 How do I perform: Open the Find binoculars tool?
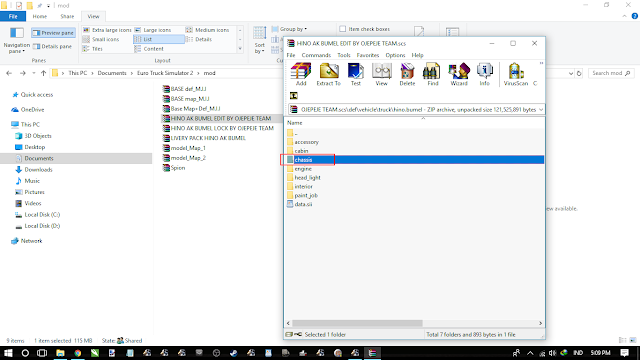(x=433, y=74)
